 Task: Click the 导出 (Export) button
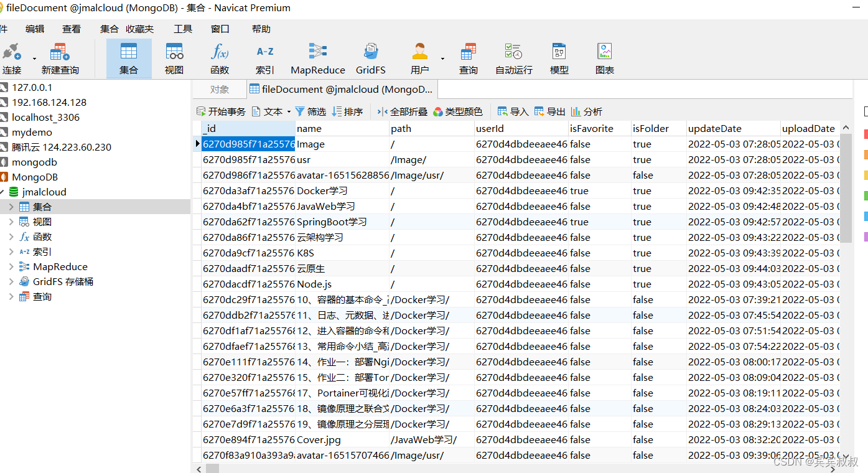(549, 111)
